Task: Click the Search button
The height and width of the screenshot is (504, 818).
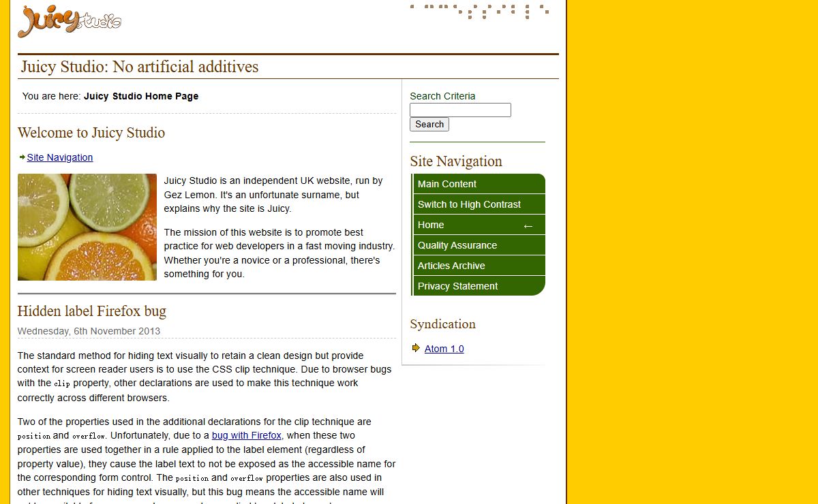Action: [x=429, y=125]
